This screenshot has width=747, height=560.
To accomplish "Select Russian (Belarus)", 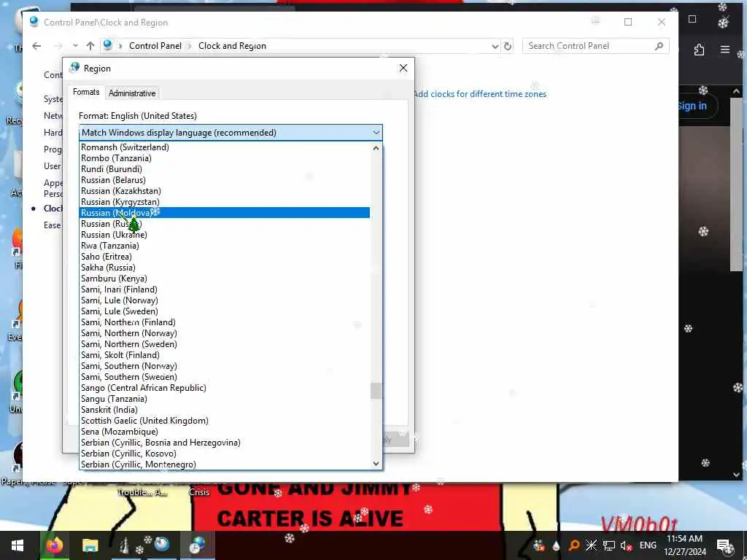I will tap(225, 180).
